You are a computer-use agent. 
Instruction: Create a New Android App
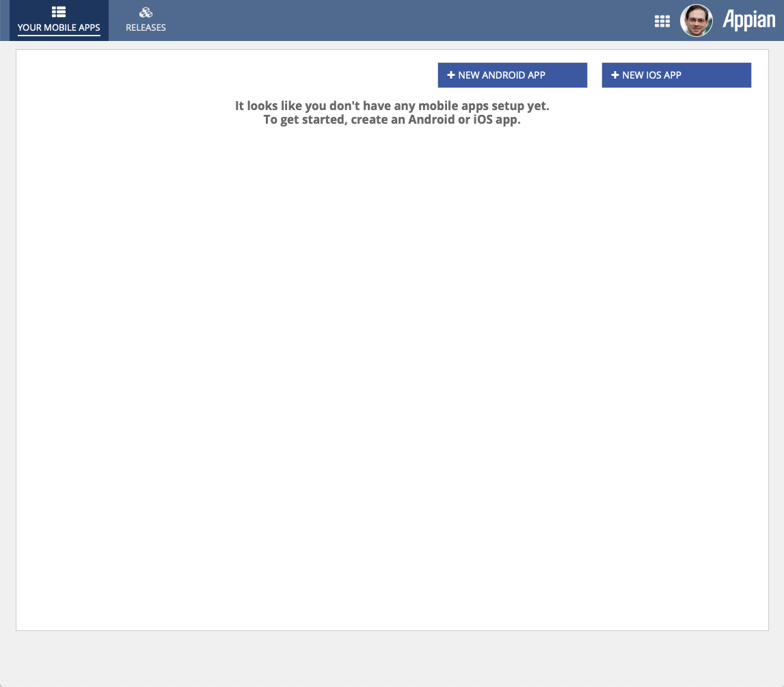point(513,75)
